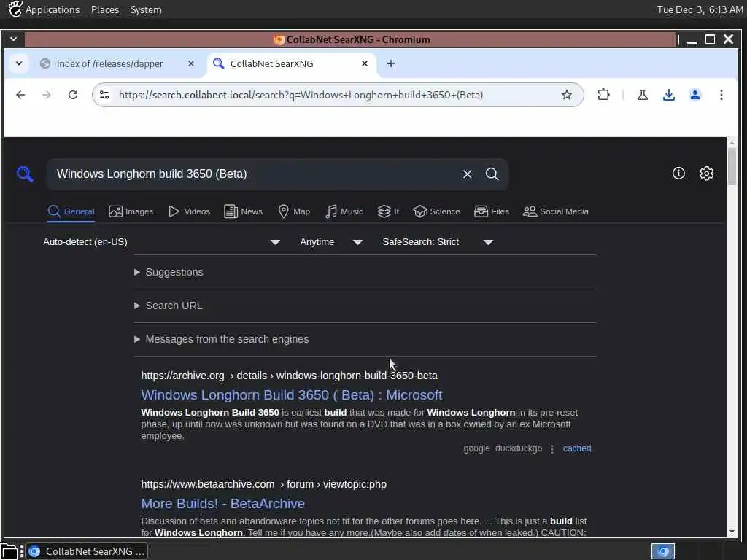Screen dimensions: 747x560
Task: Open SearXNG preferences gear
Action: (x=706, y=174)
